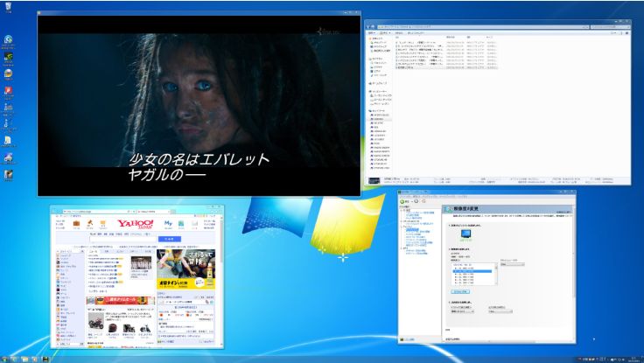Click the help icon in Explorer toolbar
Viewport: 644px width, 363px height.
click(627, 33)
